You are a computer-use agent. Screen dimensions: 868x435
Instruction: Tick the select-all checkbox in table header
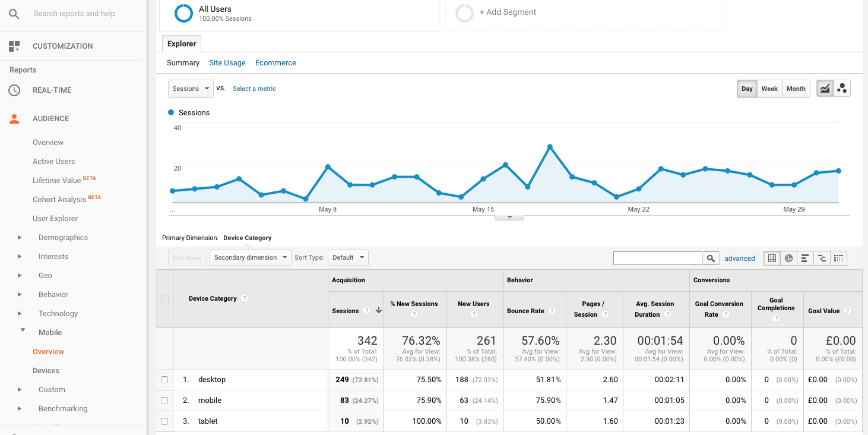click(164, 298)
